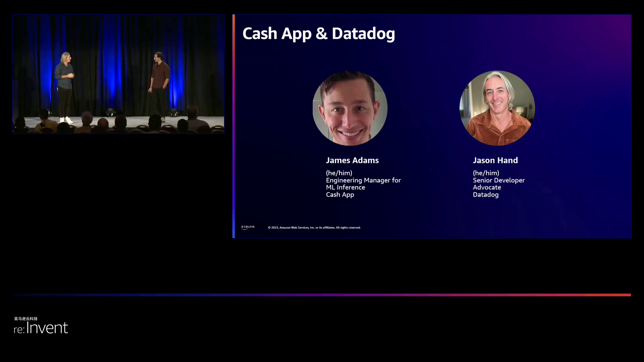The width and height of the screenshot is (644, 362).
Task: Click the Amazon Web Services copyright notice
Action: tap(314, 228)
